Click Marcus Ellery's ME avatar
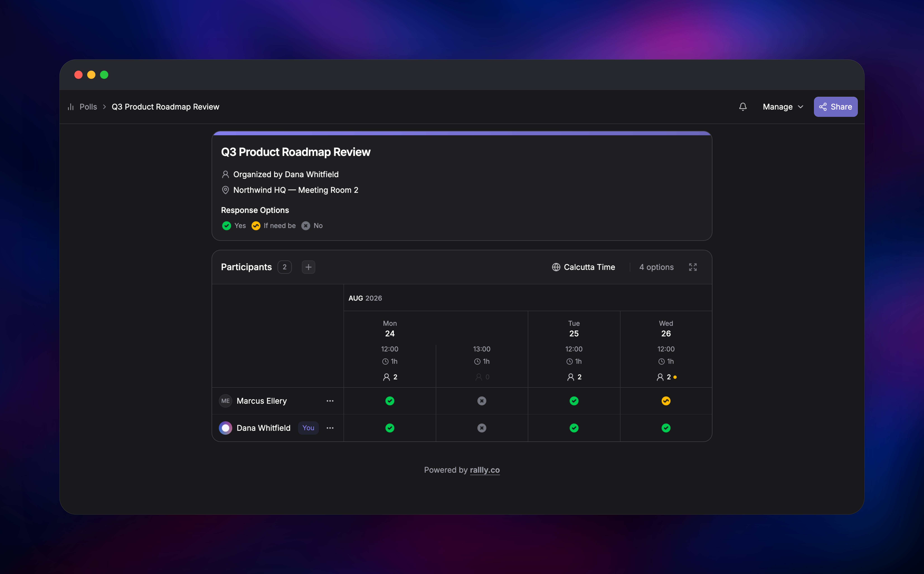Image resolution: width=924 pixels, height=574 pixels. 225,401
